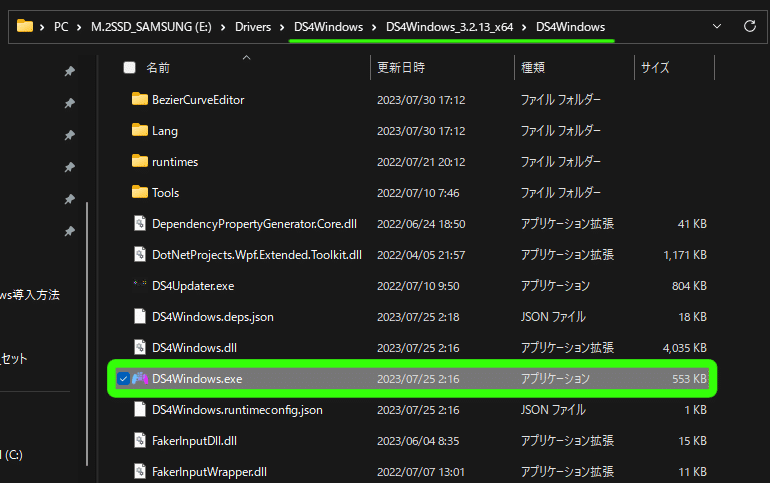Viewport: 770px width, 483px height.
Task: Select the DS4Windows.deps.json file name
Action: click(x=213, y=317)
